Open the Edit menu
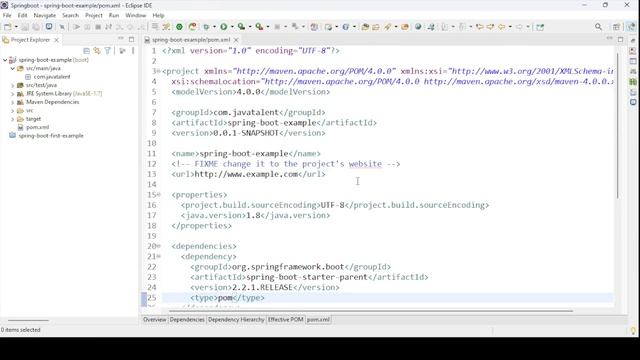 (x=22, y=15)
